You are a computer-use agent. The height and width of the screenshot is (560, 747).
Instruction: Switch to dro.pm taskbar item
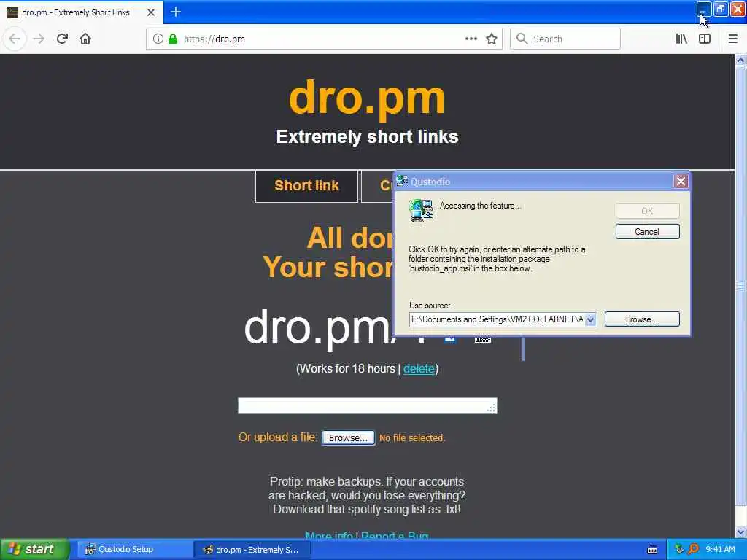click(x=252, y=550)
